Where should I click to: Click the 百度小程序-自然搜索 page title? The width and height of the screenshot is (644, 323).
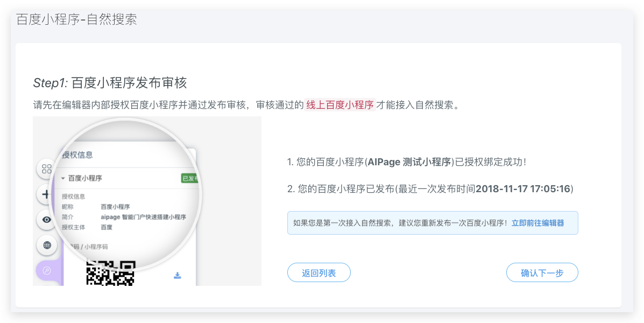point(76,20)
